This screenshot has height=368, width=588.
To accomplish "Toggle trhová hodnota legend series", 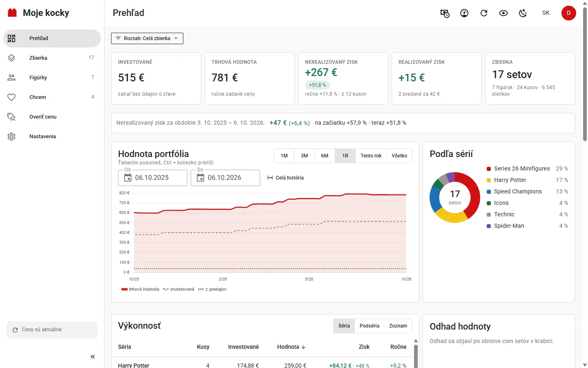I will point(140,289).
